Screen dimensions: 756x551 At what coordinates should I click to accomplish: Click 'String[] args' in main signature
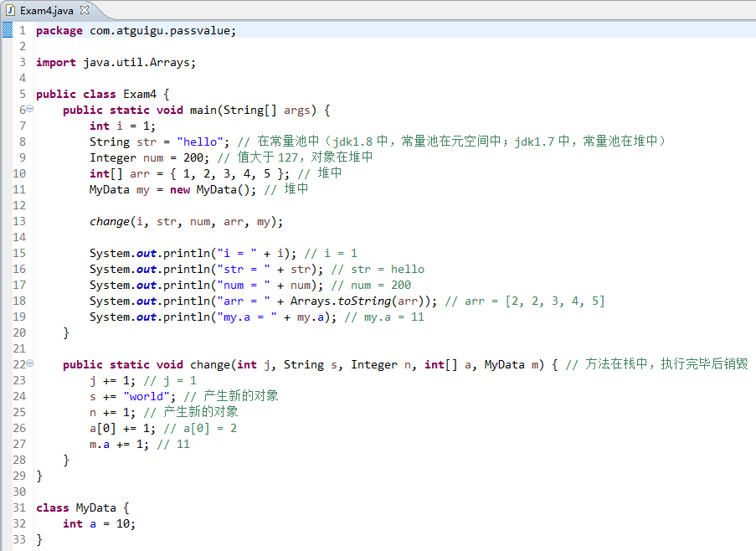(x=266, y=111)
